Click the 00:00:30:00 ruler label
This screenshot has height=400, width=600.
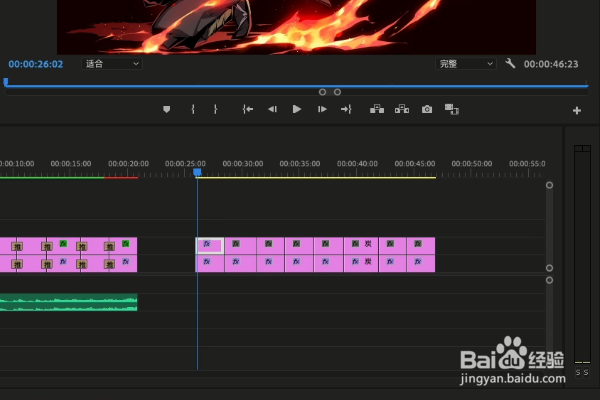tap(243, 164)
